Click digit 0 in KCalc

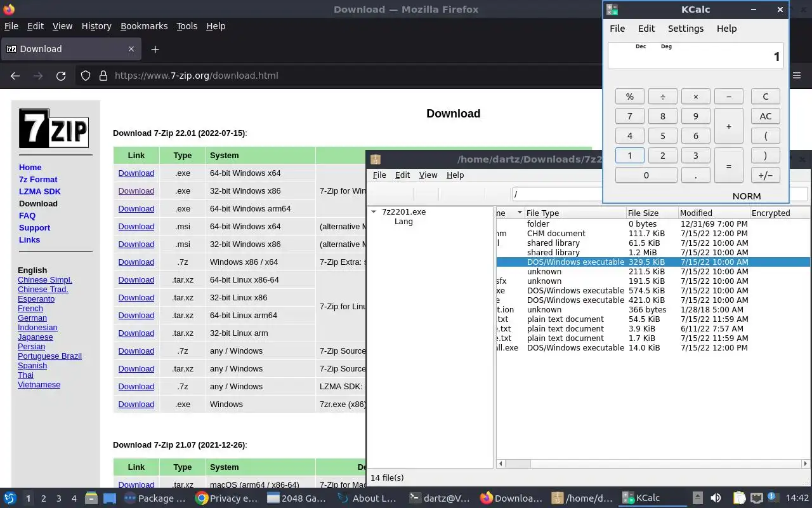tap(646, 175)
